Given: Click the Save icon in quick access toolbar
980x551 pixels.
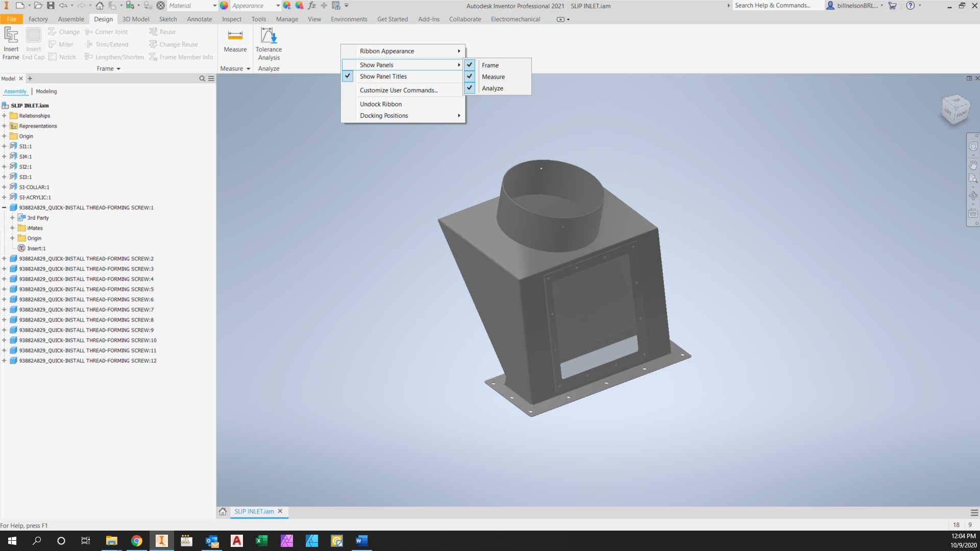Looking at the screenshot, I should click(51, 6).
